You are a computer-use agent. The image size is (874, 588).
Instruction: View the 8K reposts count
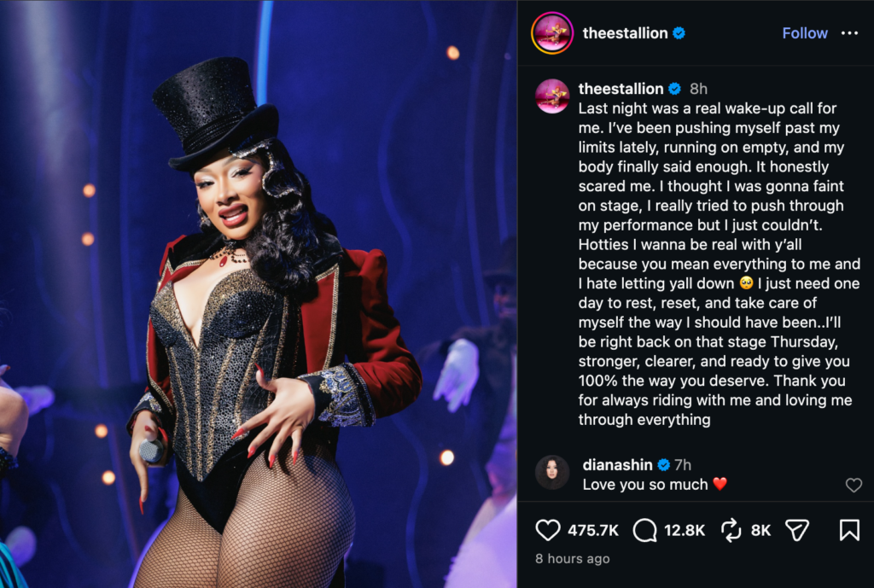760,530
